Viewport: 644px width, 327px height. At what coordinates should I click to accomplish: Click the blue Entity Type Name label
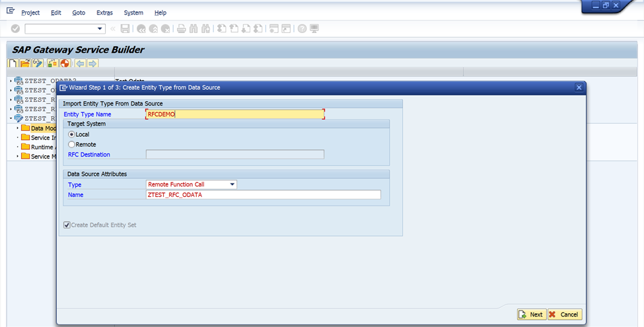click(x=87, y=114)
